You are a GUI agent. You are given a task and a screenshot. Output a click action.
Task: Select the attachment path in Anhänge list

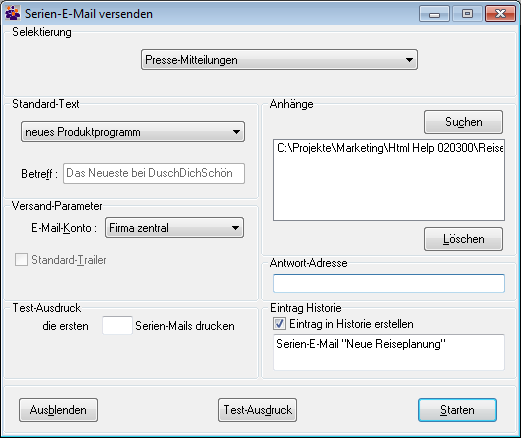click(x=390, y=148)
